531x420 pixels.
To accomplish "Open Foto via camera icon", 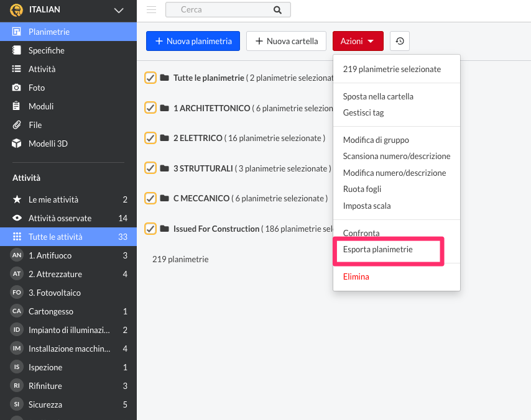I will [x=17, y=88].
